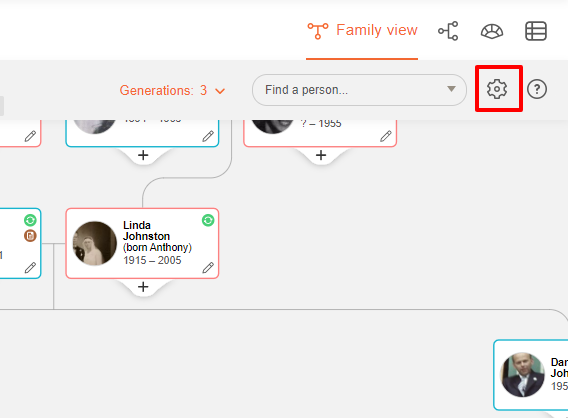568x418 pixels.
Task: Click the Find a person search field
Action: tap(359, 90)
